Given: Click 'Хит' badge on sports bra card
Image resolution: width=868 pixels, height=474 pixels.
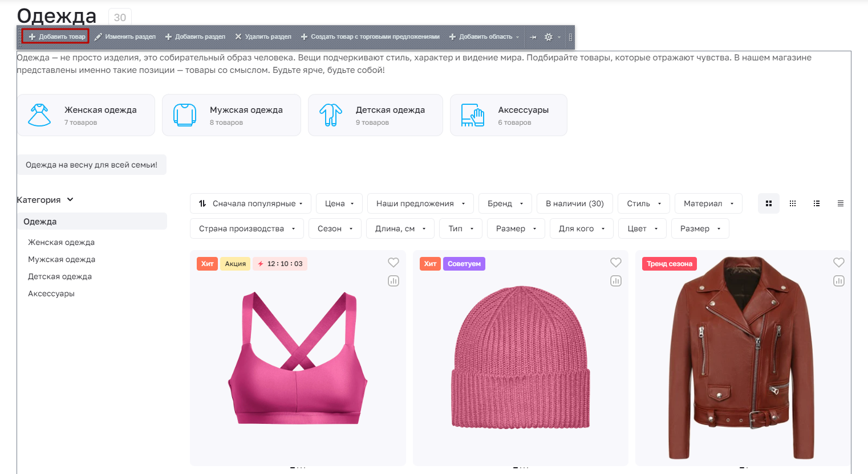Looking at the screenshot, I should (207, 264).
